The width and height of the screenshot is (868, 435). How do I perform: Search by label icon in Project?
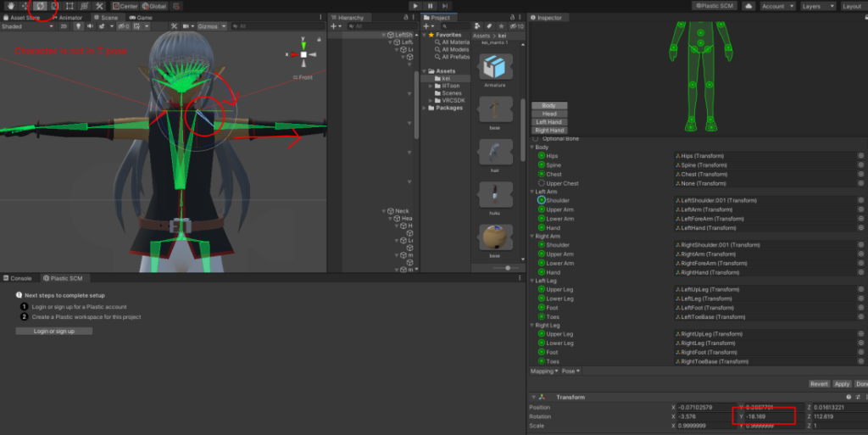(489, 26)
